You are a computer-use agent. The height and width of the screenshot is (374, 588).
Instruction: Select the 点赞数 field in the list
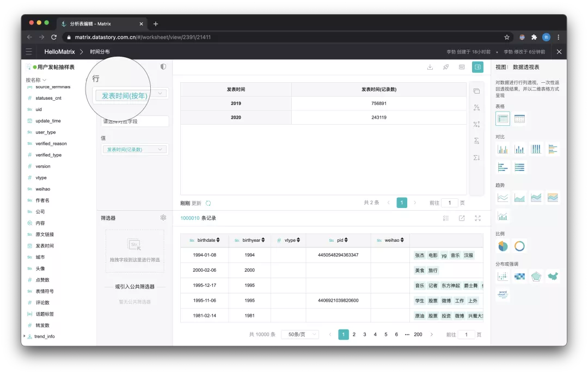(x=42, y=280)
